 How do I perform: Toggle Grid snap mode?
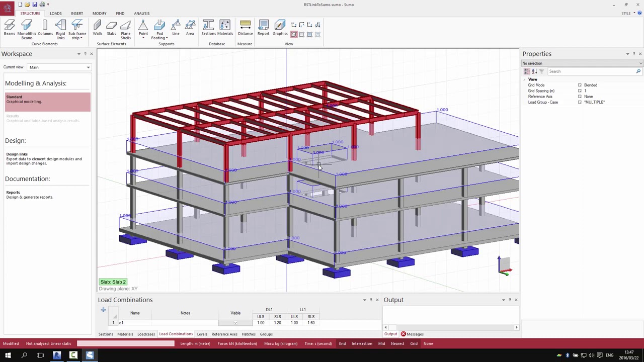(414, 343)
